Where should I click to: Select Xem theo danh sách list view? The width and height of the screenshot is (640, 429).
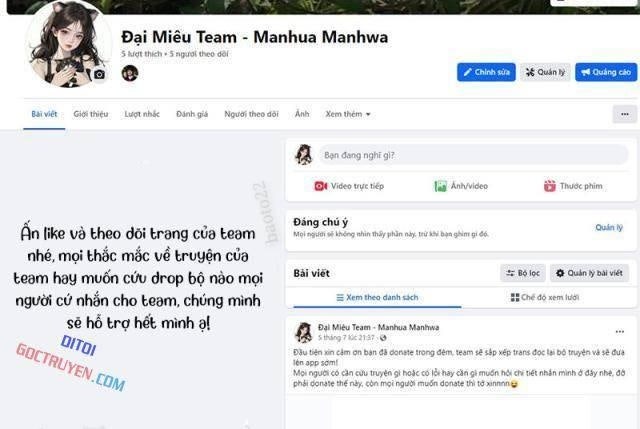pyautogui.click(x=377, y=298)
